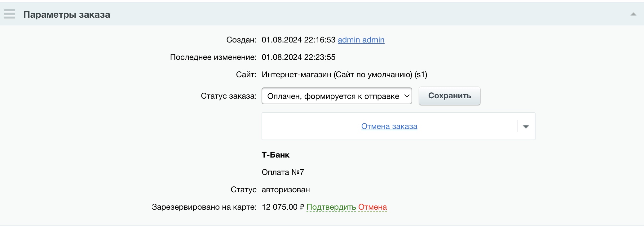Image resolution: width=644 pixels, height=227 pixels.
Task: Click the Последнее изменение label
Action: point(213,57)
